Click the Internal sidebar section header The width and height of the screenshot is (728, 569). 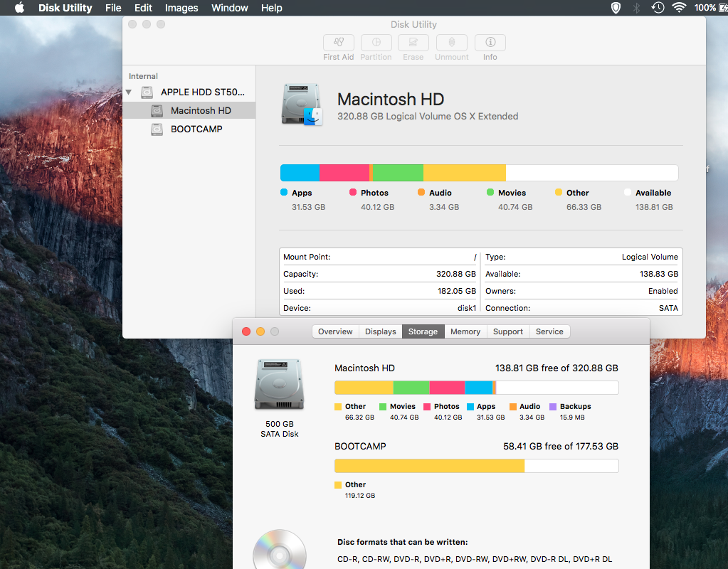click(143, 76)
